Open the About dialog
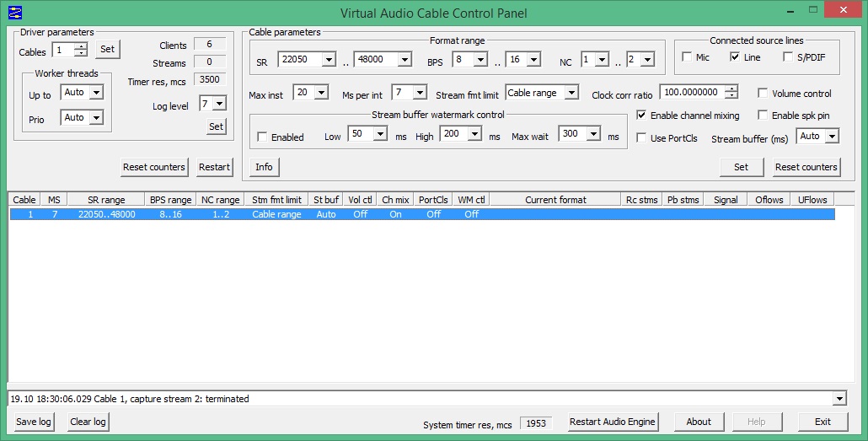868x441 pixels. pyautogui.click(x=699, y=422)
